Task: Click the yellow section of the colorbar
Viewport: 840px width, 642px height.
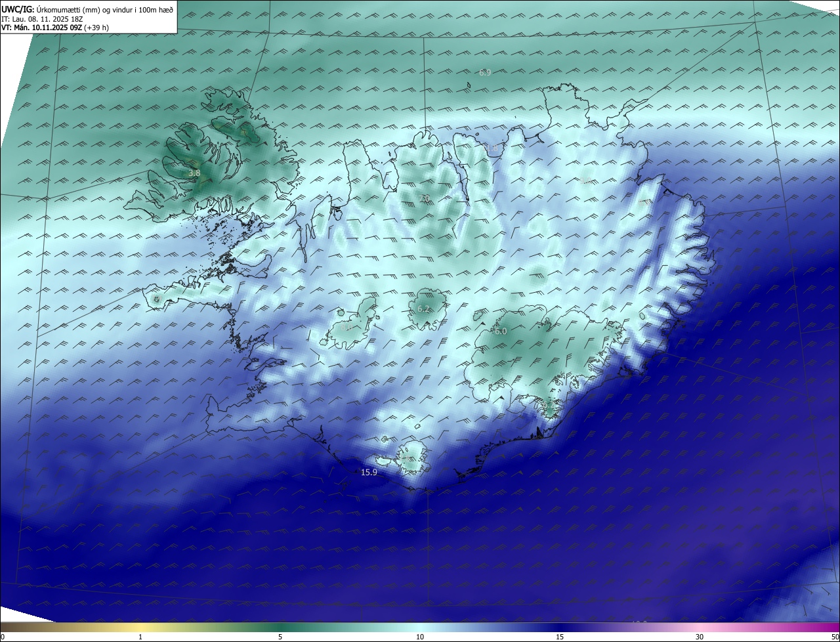Action: point(141,627)
